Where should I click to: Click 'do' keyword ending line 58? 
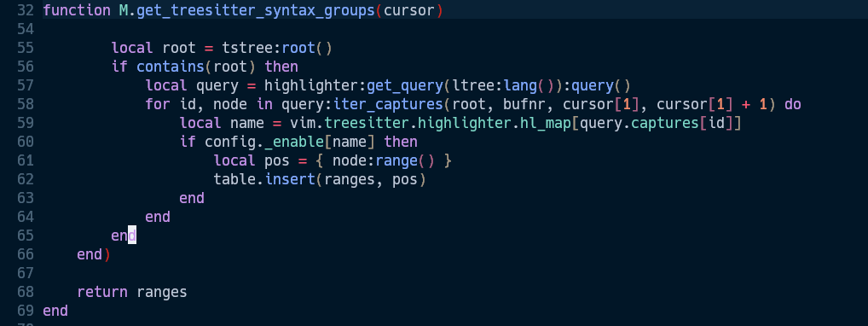(793, 104)
